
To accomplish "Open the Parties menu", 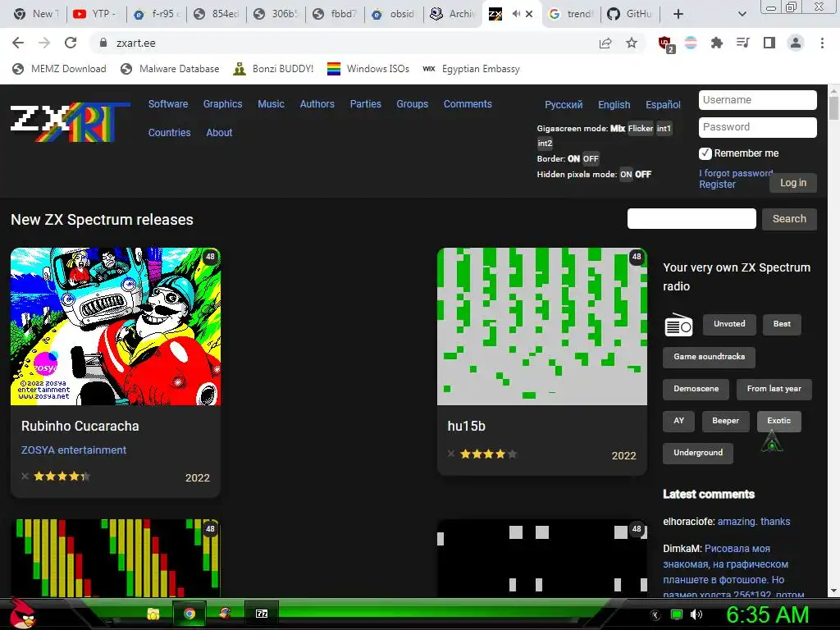I will 365,104.
